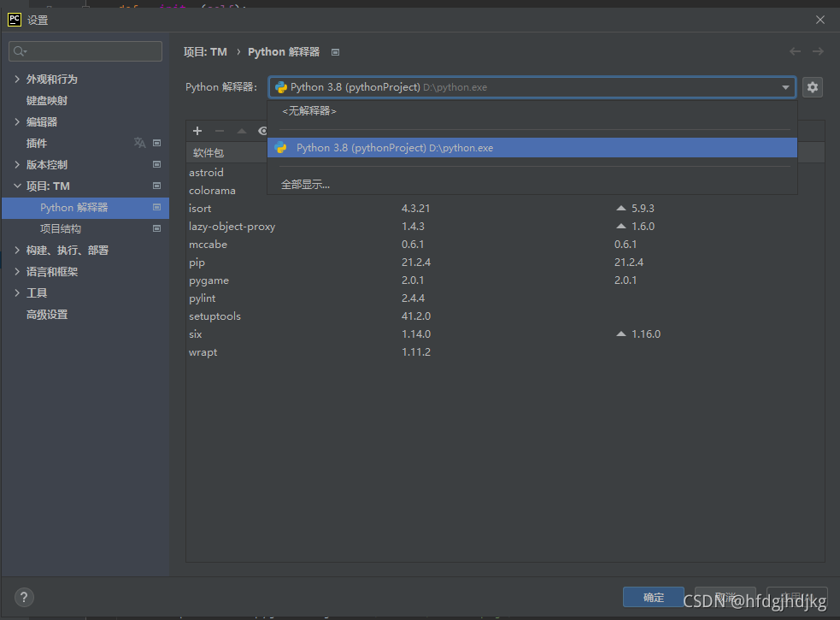Expand the 构建、执行、部署 section
Image resolution: width=840 pixels, height=620 pixels.
(x=17, y=250)
